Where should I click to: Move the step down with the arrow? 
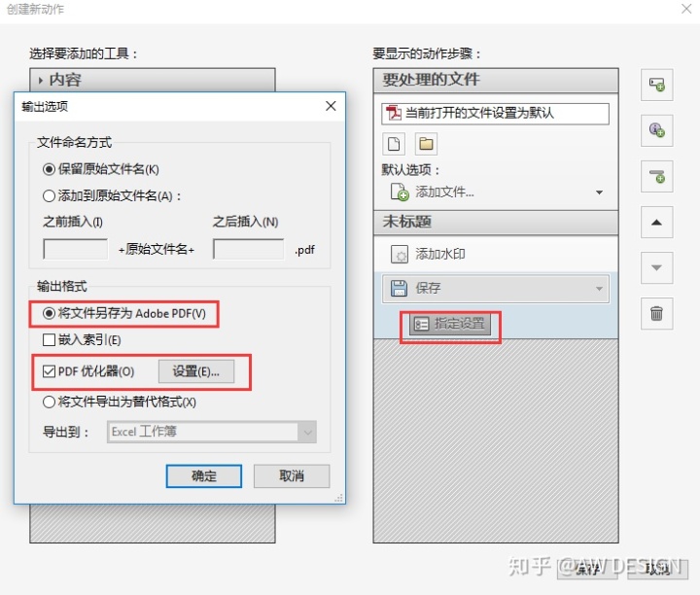coord(656,267)
